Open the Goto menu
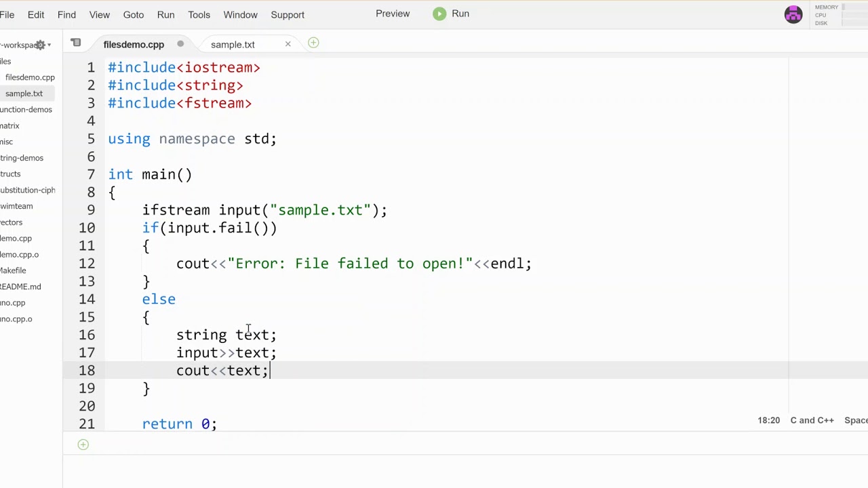The image size is (868, 488). [133, 14]
